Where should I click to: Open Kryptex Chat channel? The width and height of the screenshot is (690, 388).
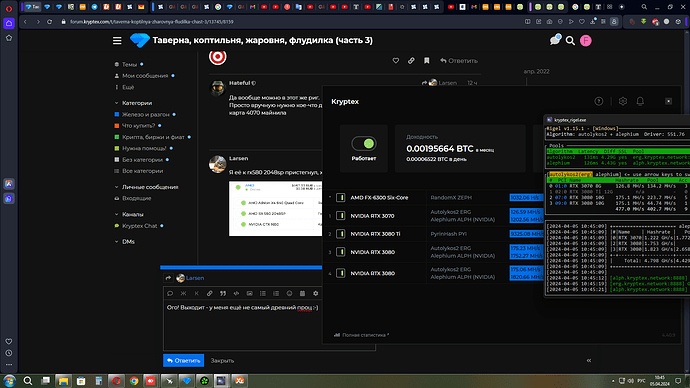(139, 226)
